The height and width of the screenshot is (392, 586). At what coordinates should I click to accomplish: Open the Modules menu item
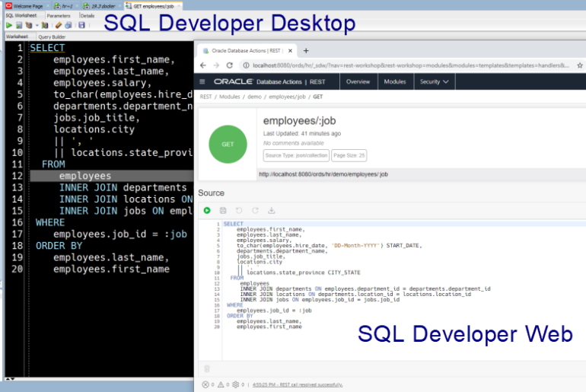point(395,81)
